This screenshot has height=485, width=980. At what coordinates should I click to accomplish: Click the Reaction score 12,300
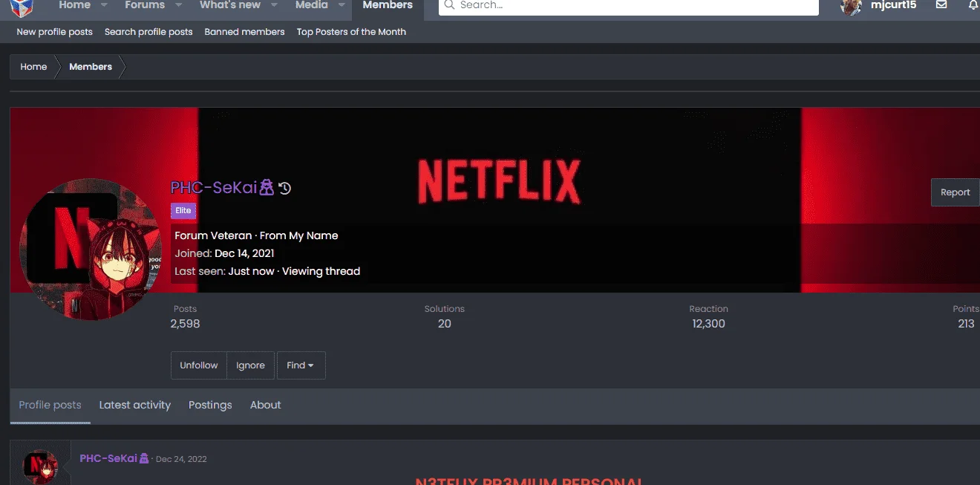tap(708, 324)
